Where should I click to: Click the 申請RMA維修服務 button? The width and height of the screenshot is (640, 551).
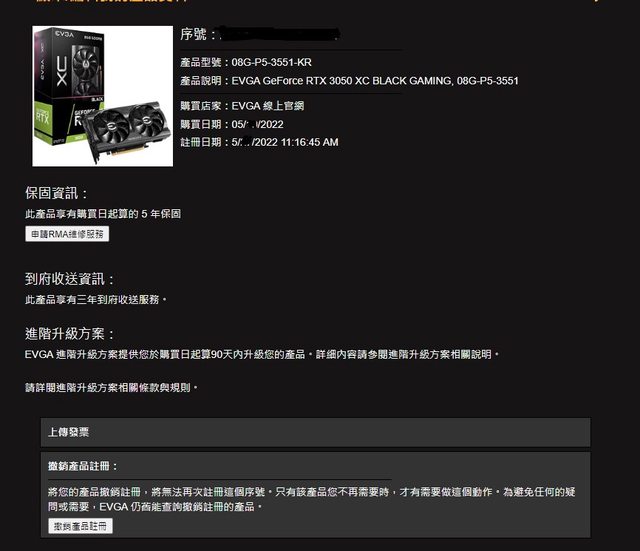pos(67,234)
